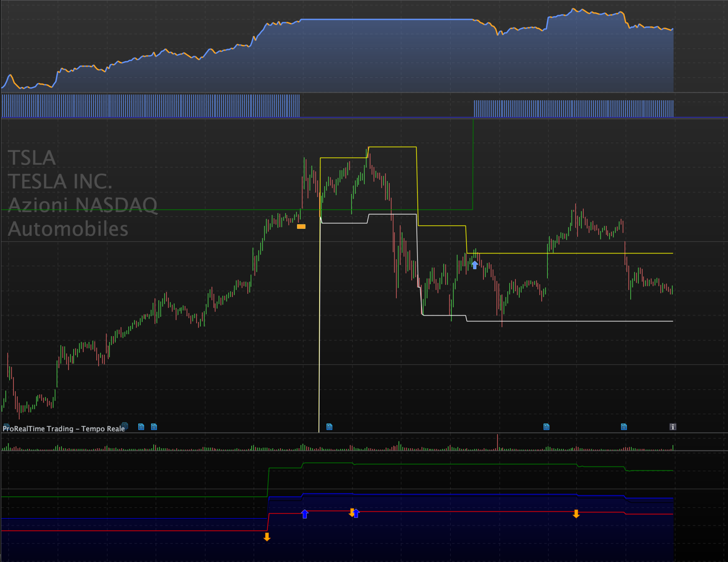The height and width of the screenshot is (562, 728).
Task: Click the tall red volume spike bar
Action: click(x=498, y=442)
